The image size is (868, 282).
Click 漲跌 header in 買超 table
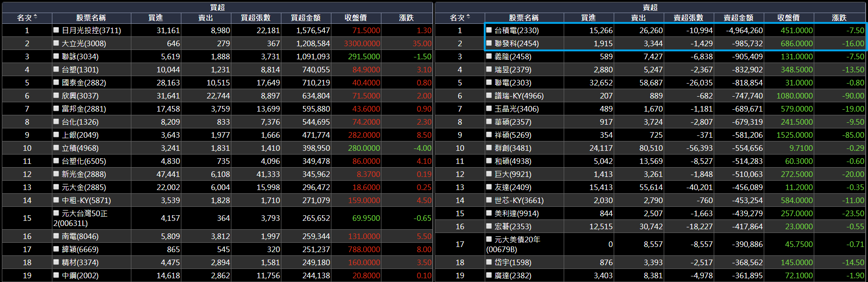406,18
